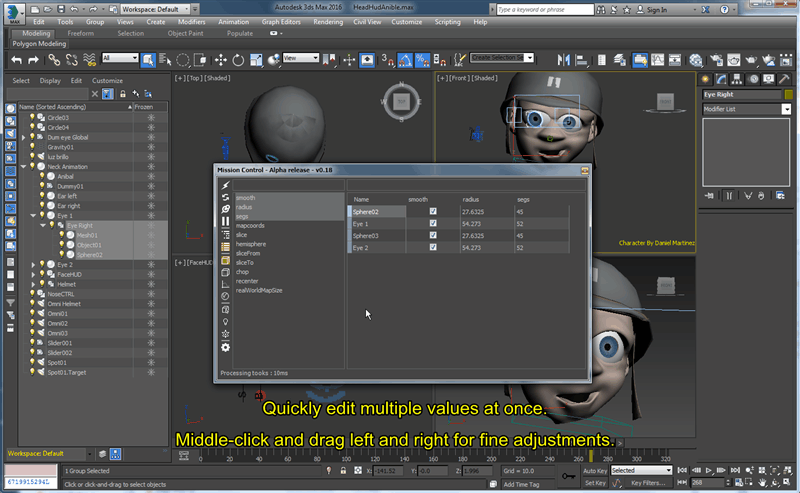Toggle visibility bulb of Gravity01
The height and width of the screenshot is (493, 800).
click(32, 147)
